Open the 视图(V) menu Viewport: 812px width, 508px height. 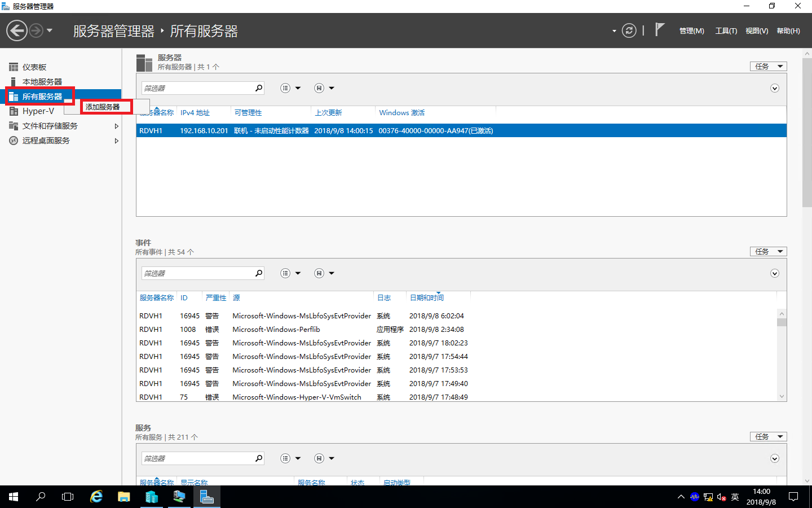(x=757, y=31)
